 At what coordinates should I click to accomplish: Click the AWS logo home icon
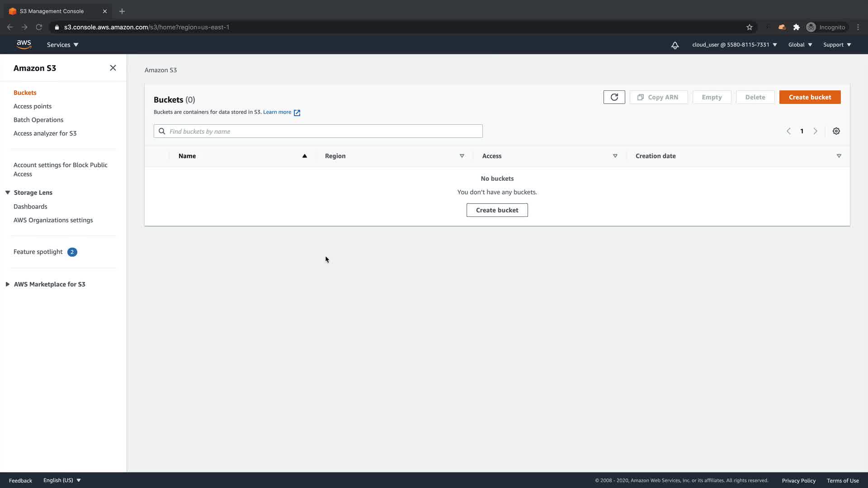click(x=24, y=44)
